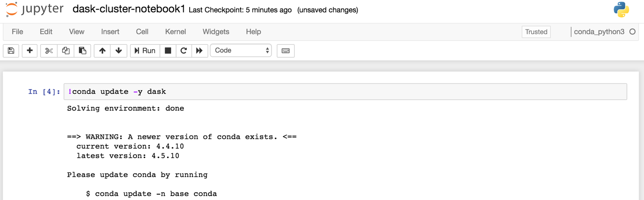Viewport: 644px width, 200px height.
Task: Open the Widgets menu
Action: tap(216, 32)
